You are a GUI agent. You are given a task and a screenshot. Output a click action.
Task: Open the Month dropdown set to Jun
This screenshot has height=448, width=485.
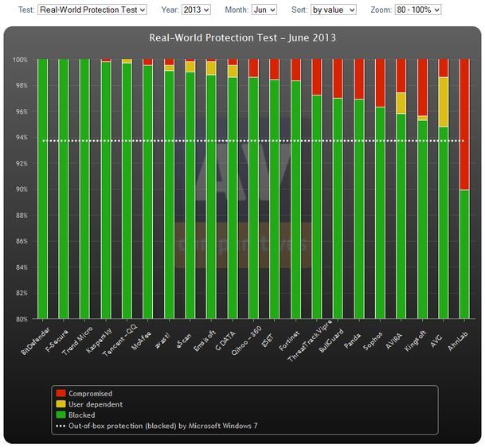[264, 10]
